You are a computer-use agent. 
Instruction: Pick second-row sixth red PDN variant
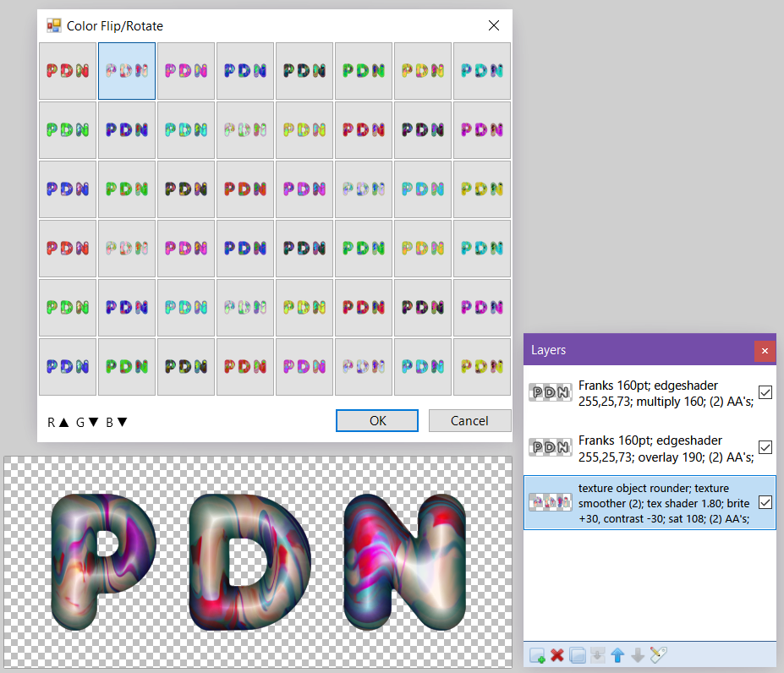(x=364, y=130)
